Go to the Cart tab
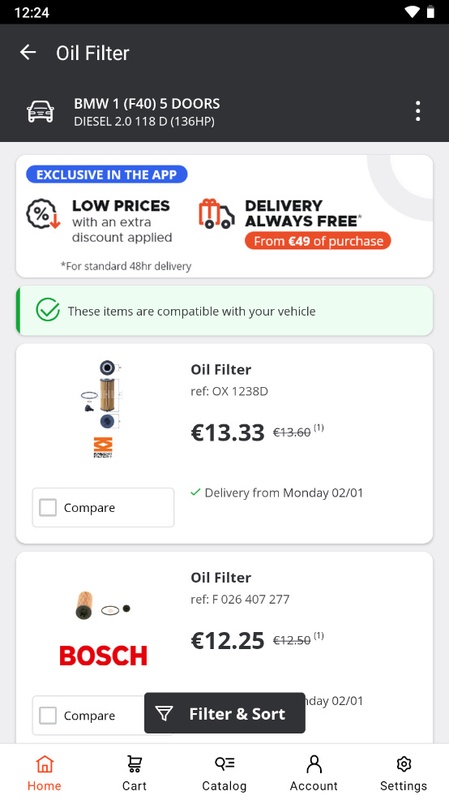 (134, 772)
